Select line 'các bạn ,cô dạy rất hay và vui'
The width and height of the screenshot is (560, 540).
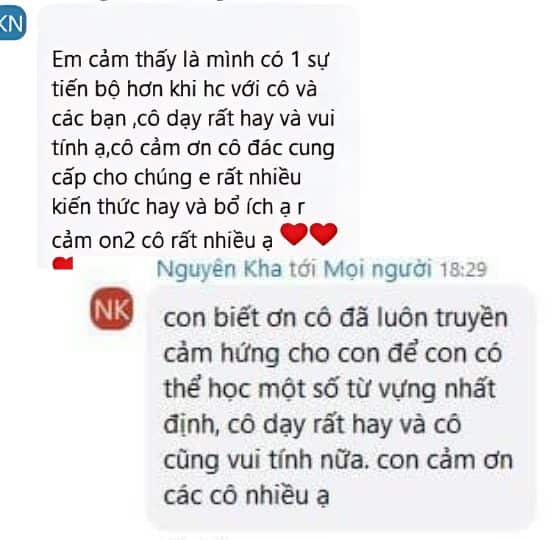[x=193, y=119]
